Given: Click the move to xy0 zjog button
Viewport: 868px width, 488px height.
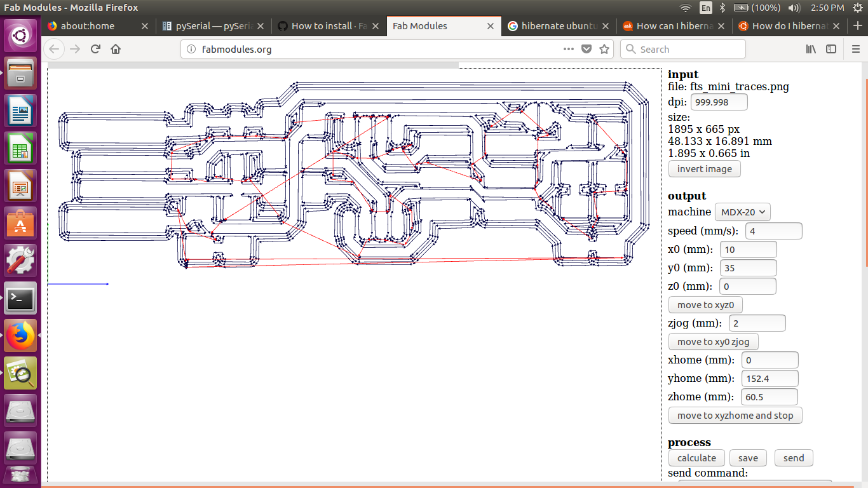Looking at the screenshot, I should (x=714, y=342).
